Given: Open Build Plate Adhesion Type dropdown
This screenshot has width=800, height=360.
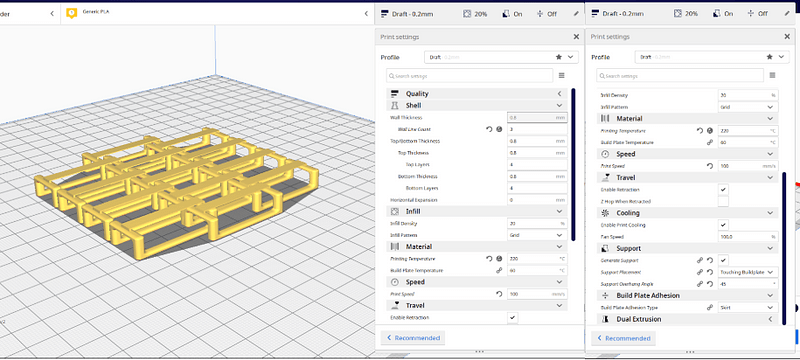Looking at the screenshot, I should (748, 307).
